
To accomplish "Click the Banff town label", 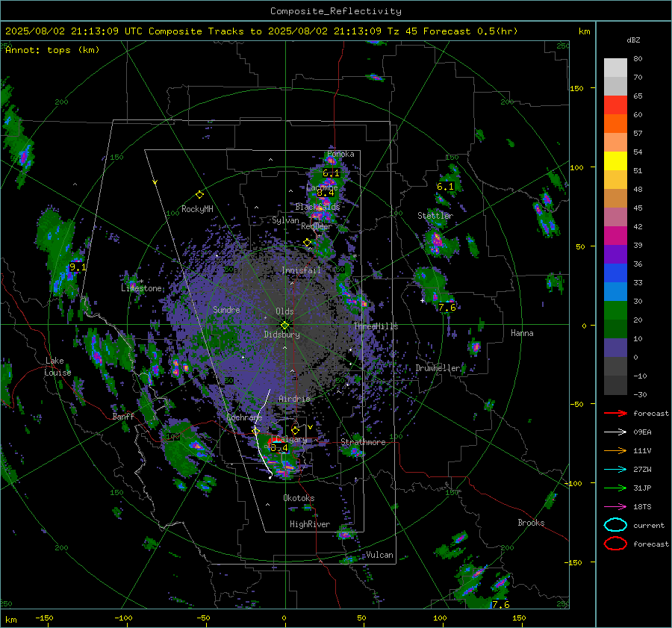I will point(123,417).
